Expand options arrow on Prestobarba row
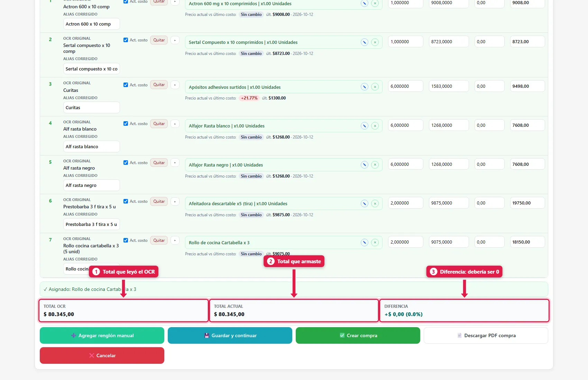 [x=175, y=201]
